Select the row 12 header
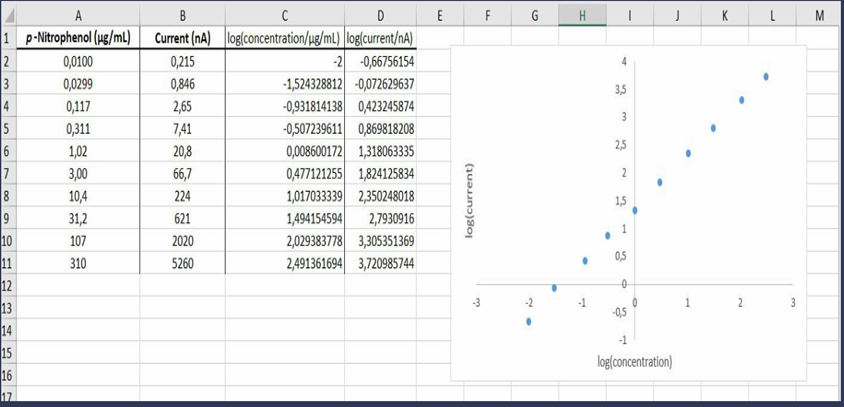 6,286
